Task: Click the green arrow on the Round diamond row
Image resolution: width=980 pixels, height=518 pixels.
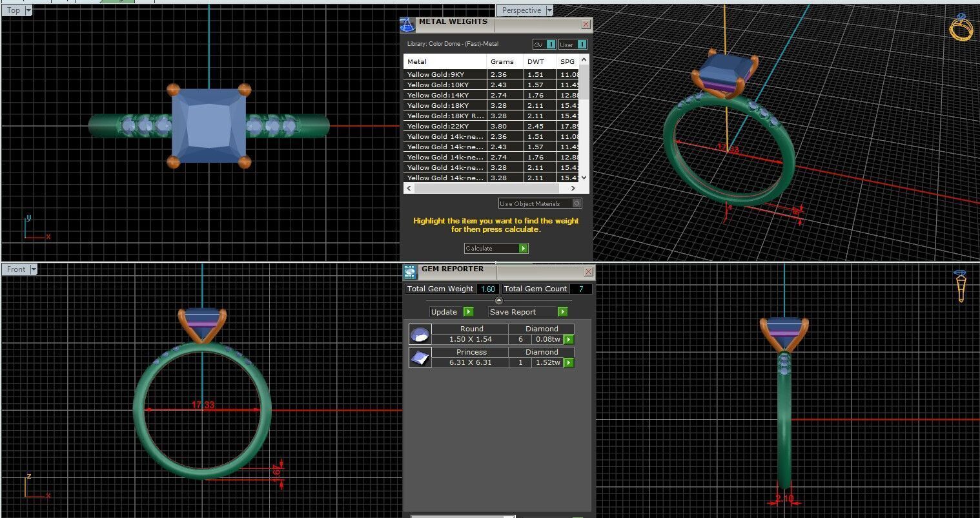Action: (x=569, y=339)
